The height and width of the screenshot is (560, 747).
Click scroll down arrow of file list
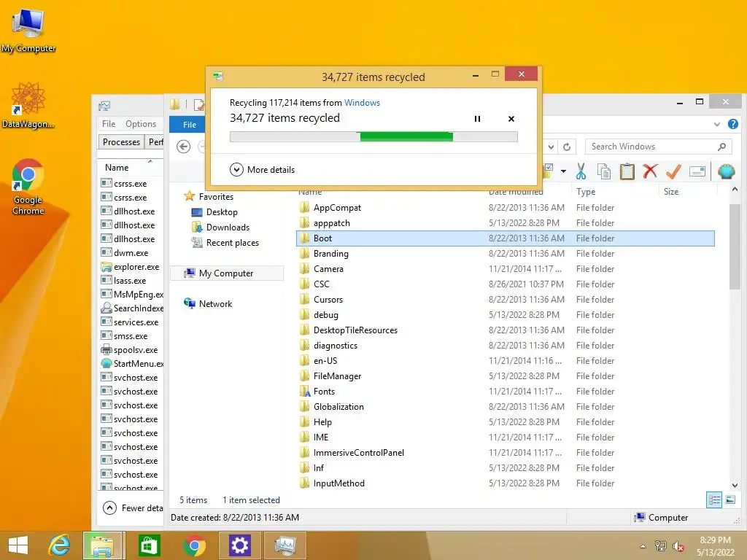click(x=735, y=485)
